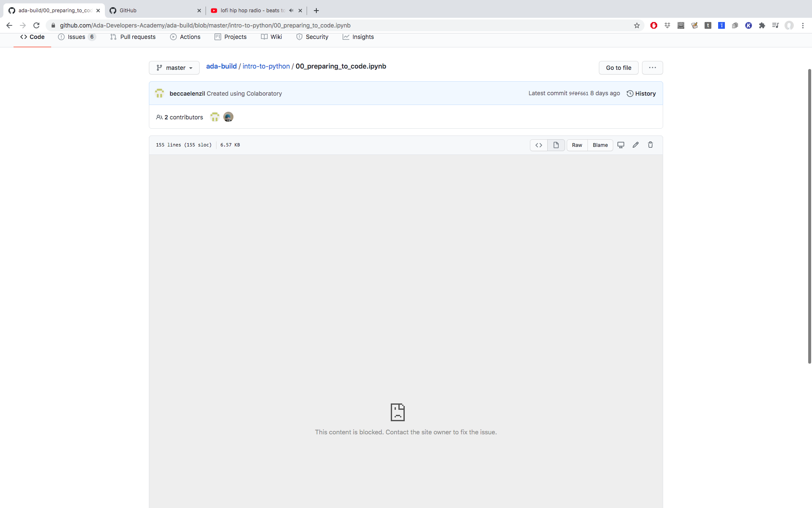Mute the lofi hip hop radio tab
The image size is (812, 508).
click(291, 11)
